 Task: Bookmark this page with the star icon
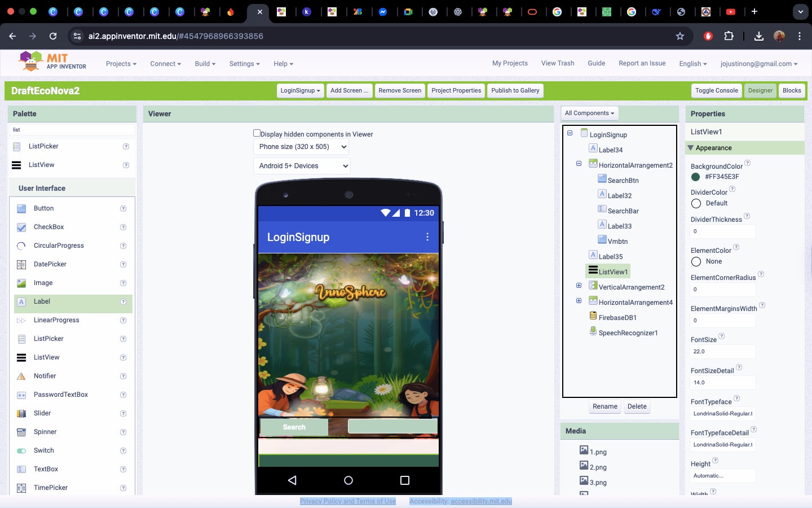pos(679,36)
